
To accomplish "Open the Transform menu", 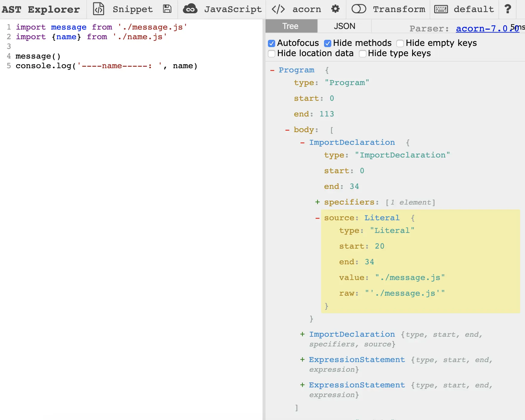I will pyautogui.click(x=399, y=9).
